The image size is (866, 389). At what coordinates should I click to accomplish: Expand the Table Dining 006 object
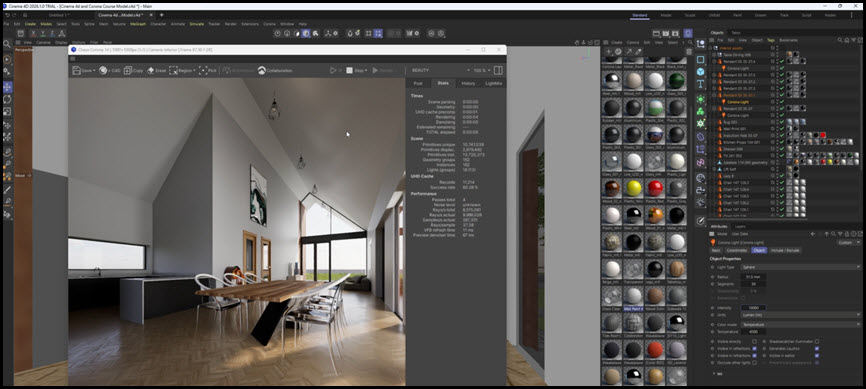click(x=714, y=55)
